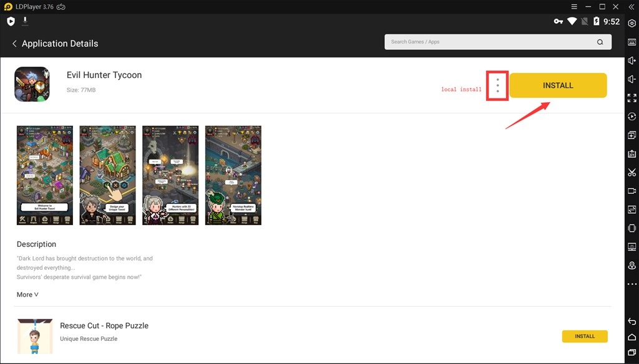Click the 'Size: 77MB' text
The height and width of the screenshot is (364, 639).
[x=81, y=90]
